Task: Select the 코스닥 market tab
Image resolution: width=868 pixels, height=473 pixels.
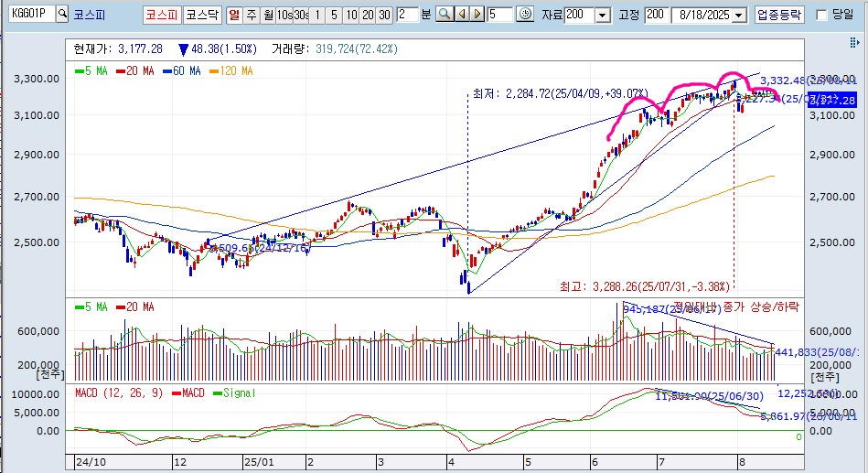Action: [202, 15]
